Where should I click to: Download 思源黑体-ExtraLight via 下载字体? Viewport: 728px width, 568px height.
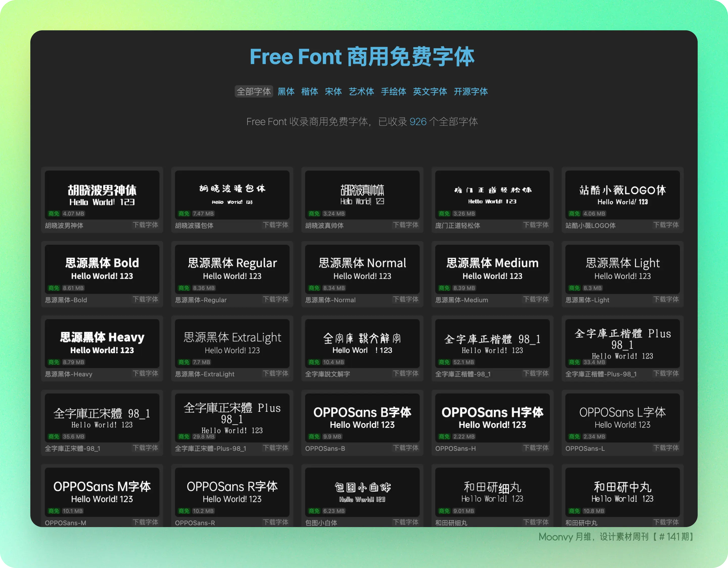(275, 373)
